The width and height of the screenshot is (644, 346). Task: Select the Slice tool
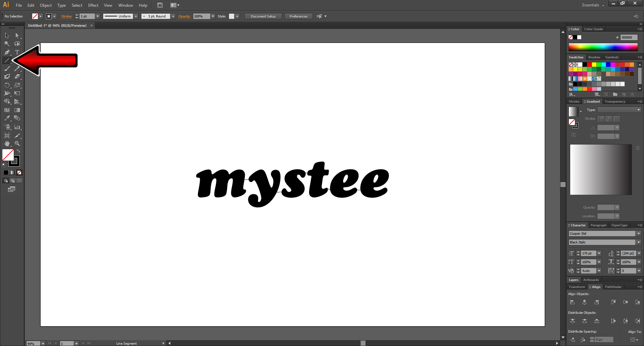17,135
